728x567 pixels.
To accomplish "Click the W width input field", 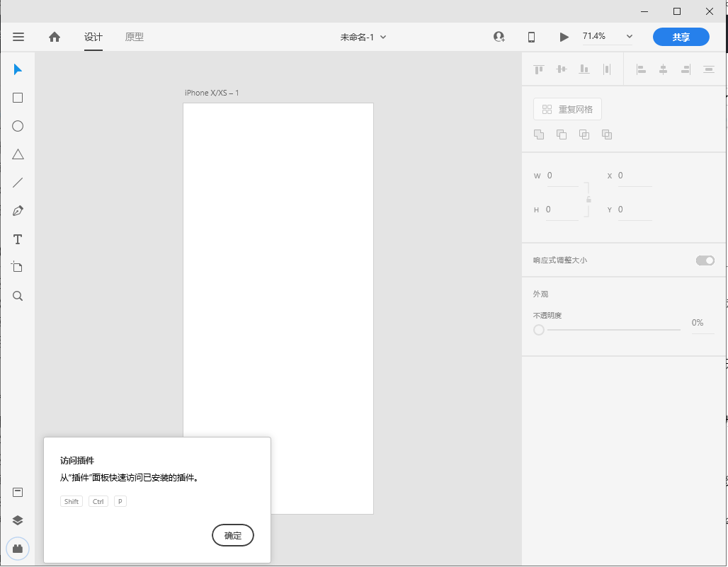I will pyautogui.click(x=562, y=176).
